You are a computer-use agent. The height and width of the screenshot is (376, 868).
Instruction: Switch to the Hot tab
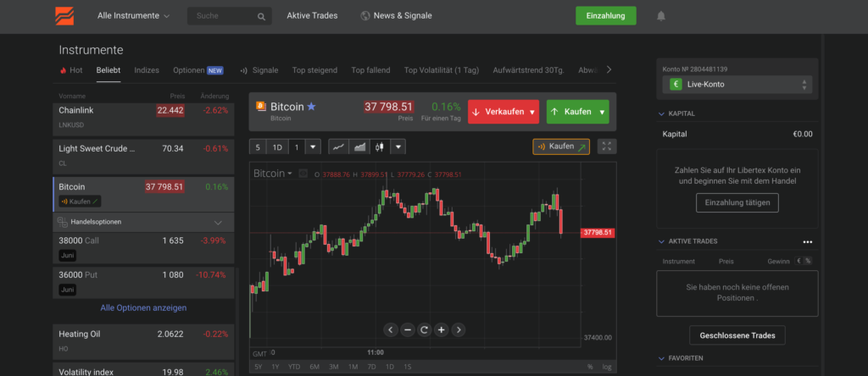pyautogui.click(x=71, y=70)
